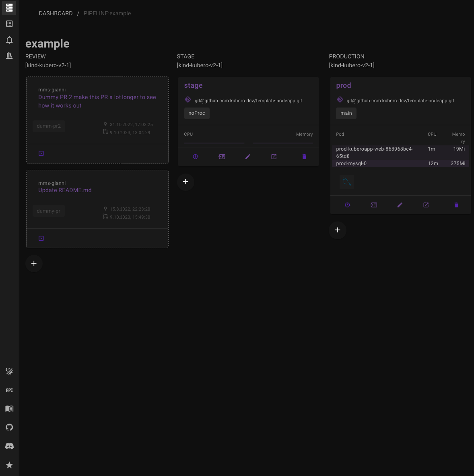Viewport: 474px width, 476px height.
Task: Restart the stage app via refresh icon
Action: tap(196, 157)
